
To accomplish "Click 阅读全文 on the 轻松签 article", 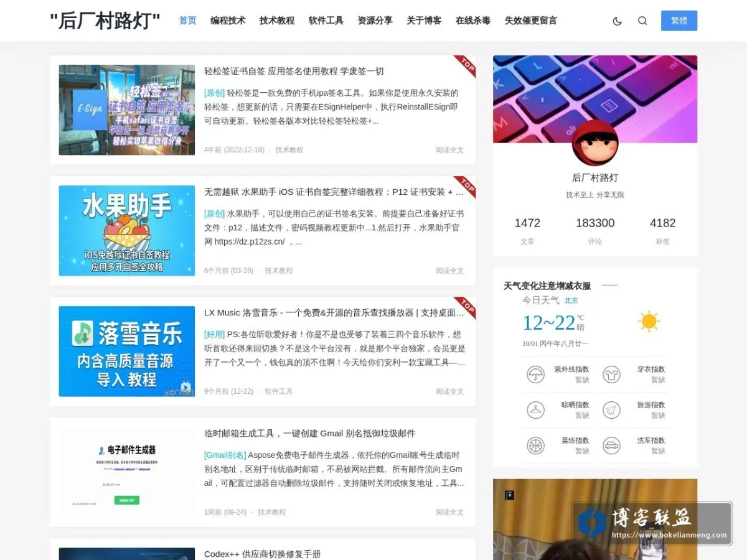I will coord(449,150).
